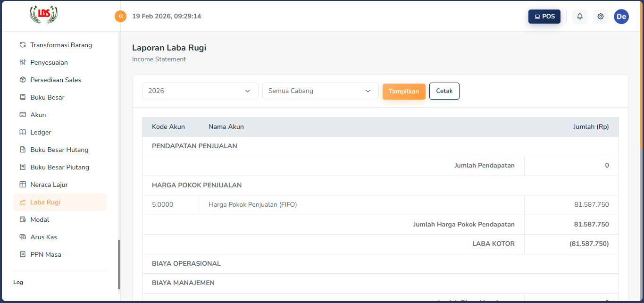
Task: Click the Penyesuaian sliders icon
Action: tap(23, 62)
